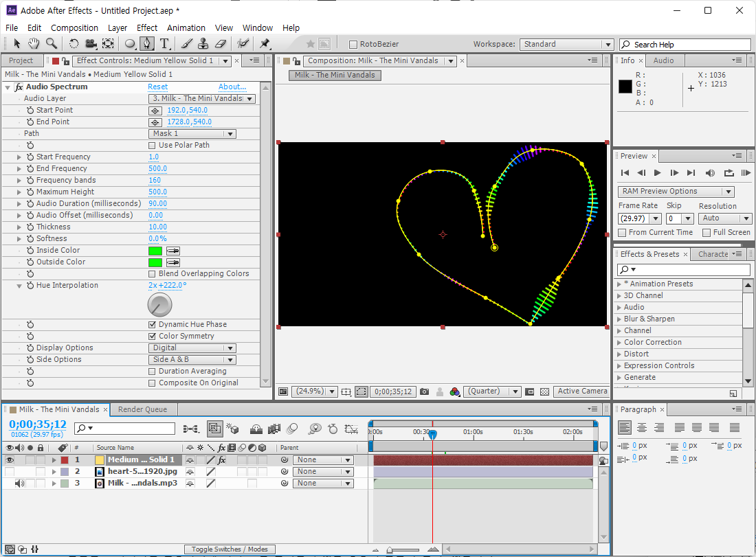Select the Brush tool
The height and width of the screenshot is (557, 756).
[x=186, y=44]
